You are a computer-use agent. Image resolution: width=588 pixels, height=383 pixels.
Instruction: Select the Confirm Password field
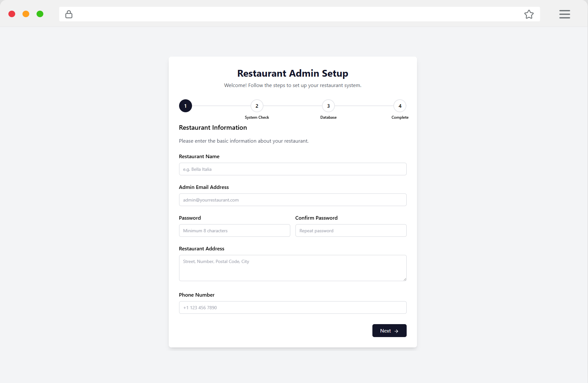tap(351, 231)
